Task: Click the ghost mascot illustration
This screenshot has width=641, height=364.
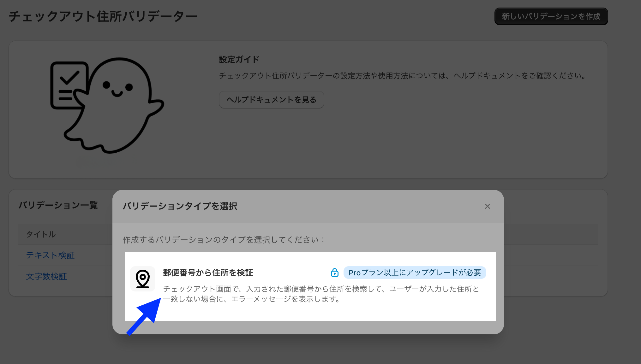Action: tap(107, 105)
